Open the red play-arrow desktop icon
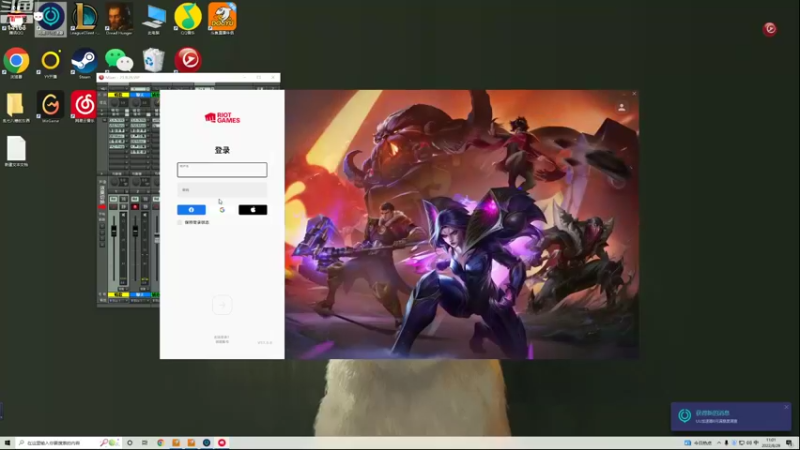 tap(188, 60)
